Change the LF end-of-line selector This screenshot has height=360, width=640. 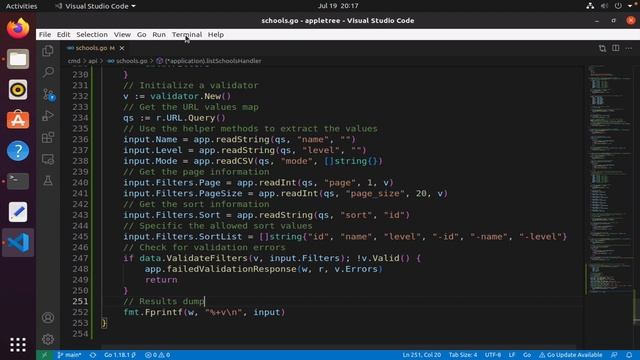pos(512,355)
